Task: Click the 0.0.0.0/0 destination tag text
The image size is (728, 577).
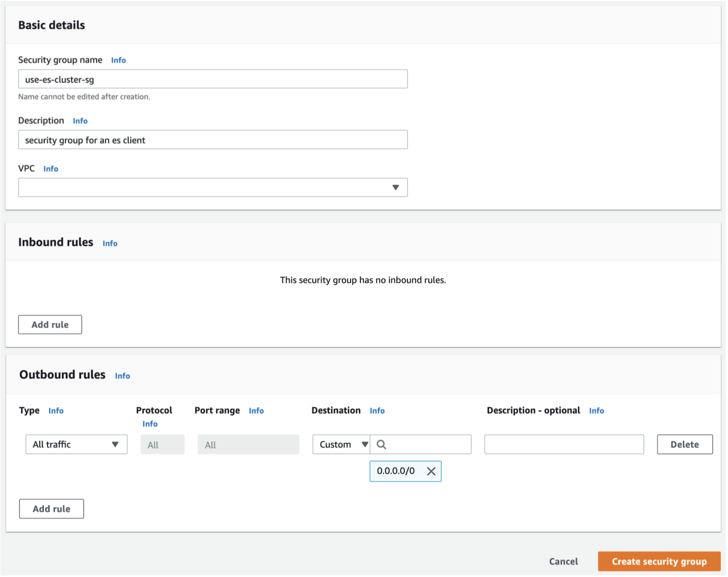Action: pos(396,471)
